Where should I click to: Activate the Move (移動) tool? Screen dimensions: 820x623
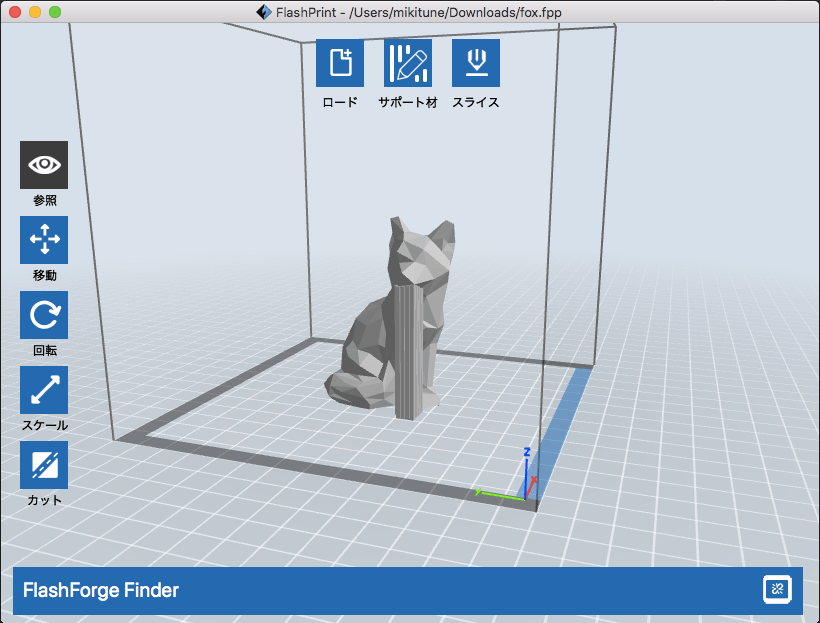point(44,240)
